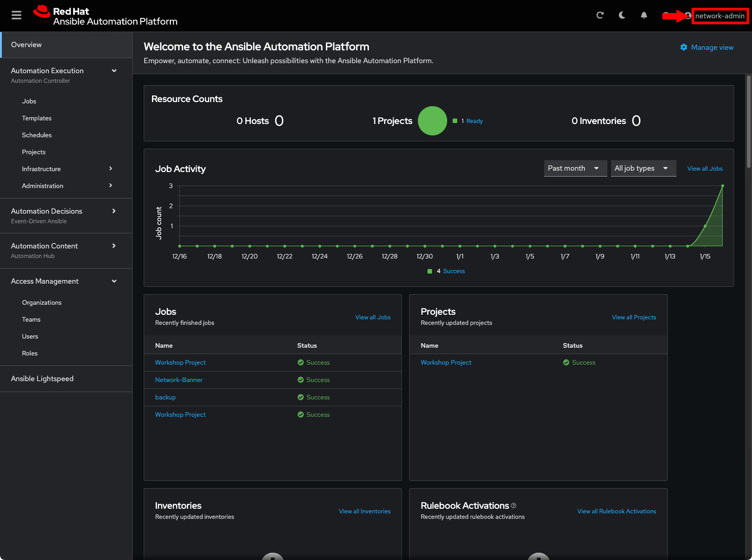Click the Projects table Status column header
This screenshot has height=560, width=752.
pyautogui.click(x=573, y=345)
